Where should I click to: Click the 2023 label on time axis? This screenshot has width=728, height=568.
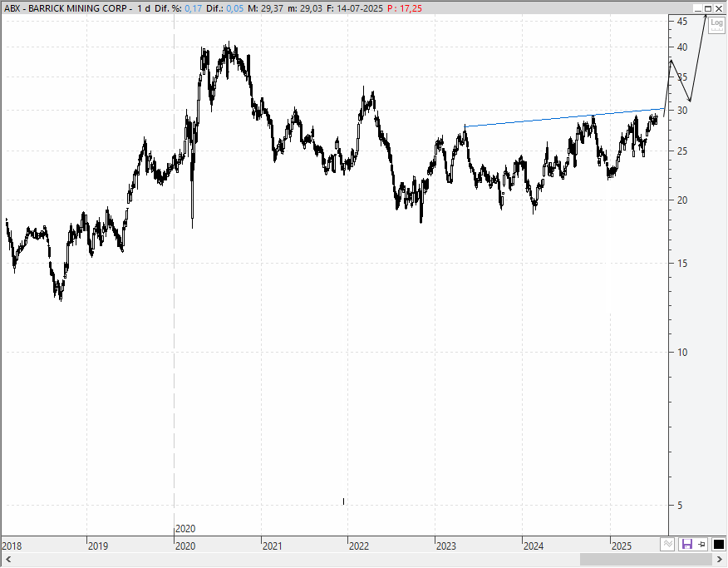(446, 546)
